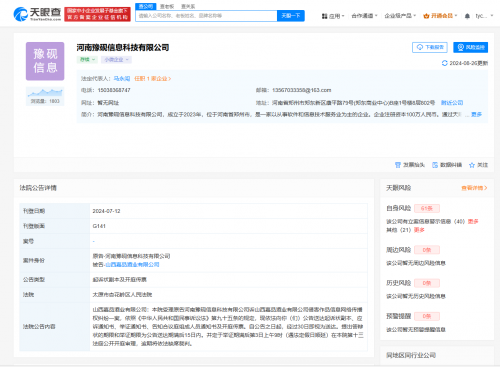Click the 周边风险 0条 badge
The height and width of the screenshot is (367, 500).
[x=427, y=250]
